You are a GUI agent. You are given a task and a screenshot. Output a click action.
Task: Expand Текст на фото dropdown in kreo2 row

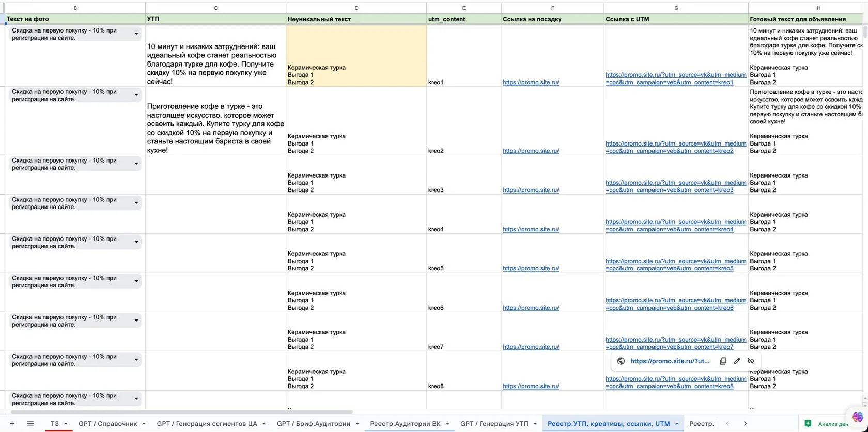tap(136, 95)
